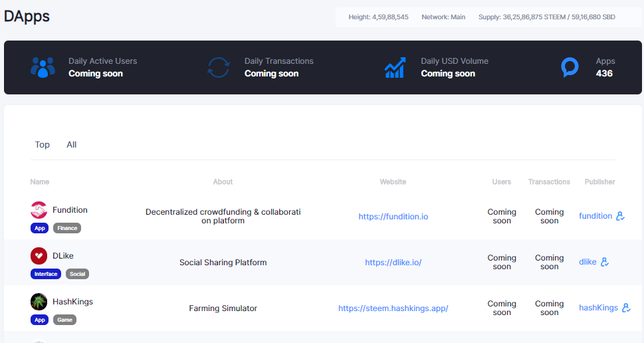The image size is (644, 343).
Task: Click the Apps count 436
Action: (604, 74)
